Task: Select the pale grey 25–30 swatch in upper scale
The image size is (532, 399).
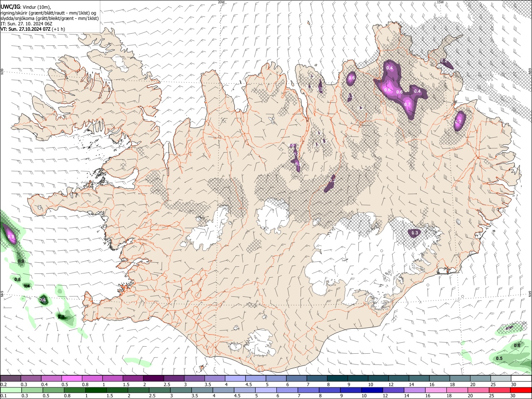Action: pos(501,378)
